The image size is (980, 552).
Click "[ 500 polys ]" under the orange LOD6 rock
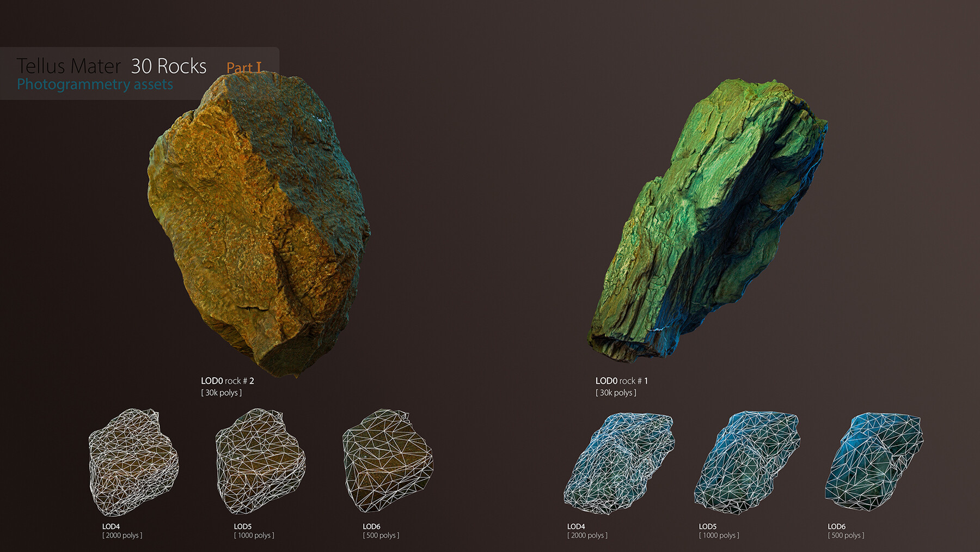381,536
